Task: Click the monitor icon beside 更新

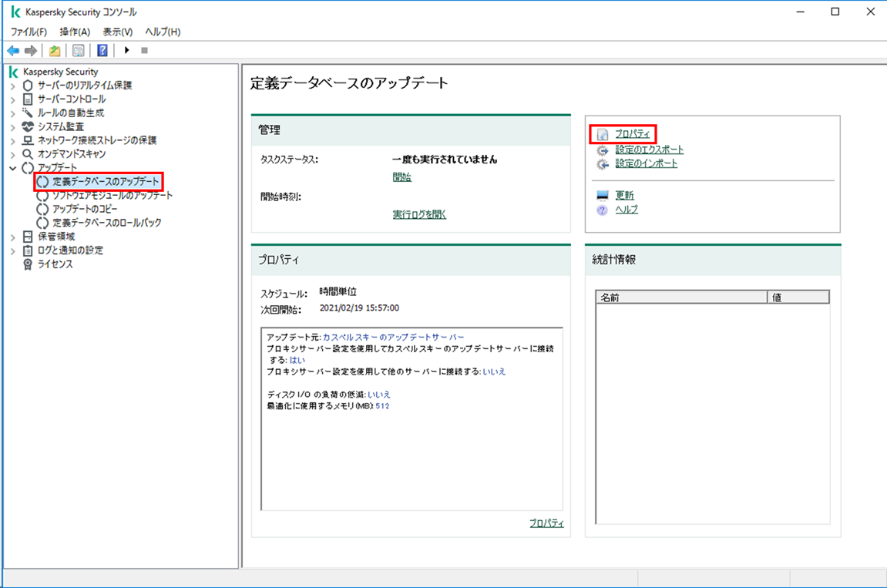Action: 603,196
